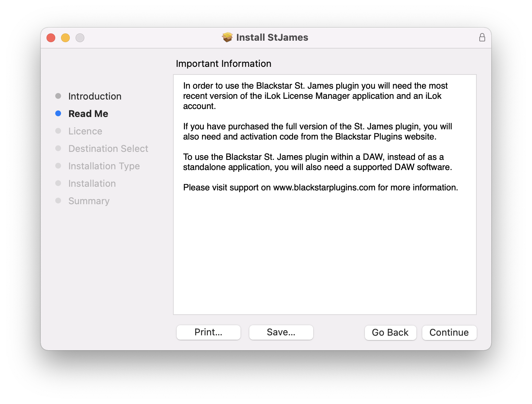Viewport: 532px width, 404px height.
Task: Click the Installation step label
Action: pos(92,183)
